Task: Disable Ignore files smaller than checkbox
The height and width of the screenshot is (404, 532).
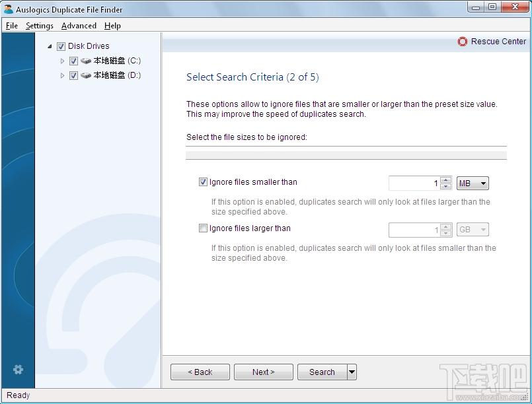Action: coord(204,182)
